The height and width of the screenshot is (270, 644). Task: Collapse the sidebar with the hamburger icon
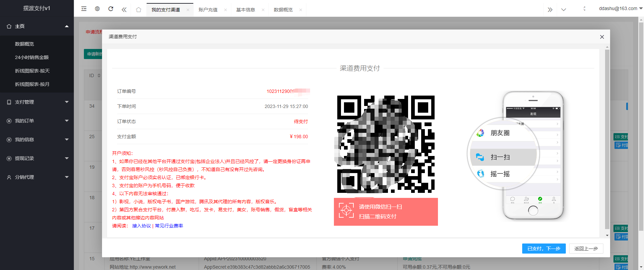[84, 9]
